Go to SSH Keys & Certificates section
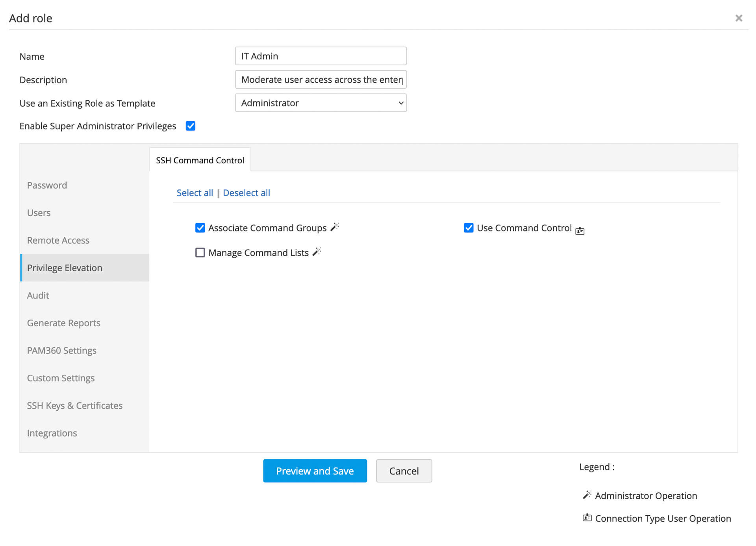This screenshot has width=756, height=546. (75, 405)
